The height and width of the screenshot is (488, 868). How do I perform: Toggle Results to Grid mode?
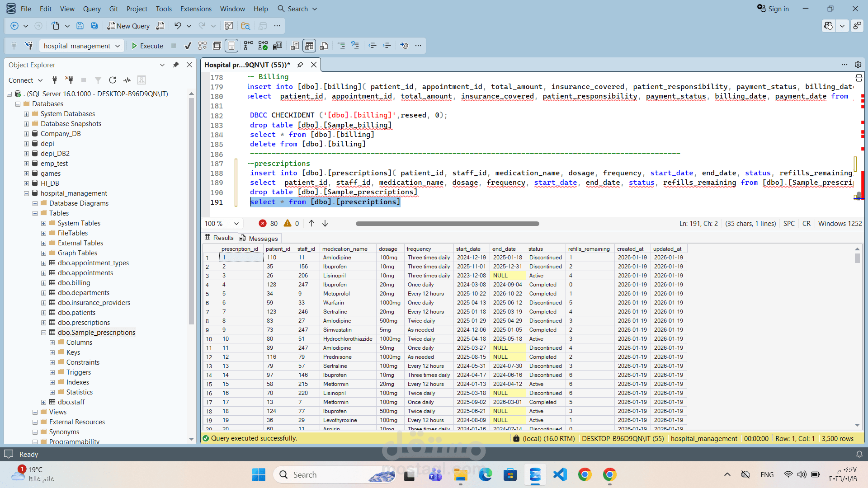click(x=309, y=46)
